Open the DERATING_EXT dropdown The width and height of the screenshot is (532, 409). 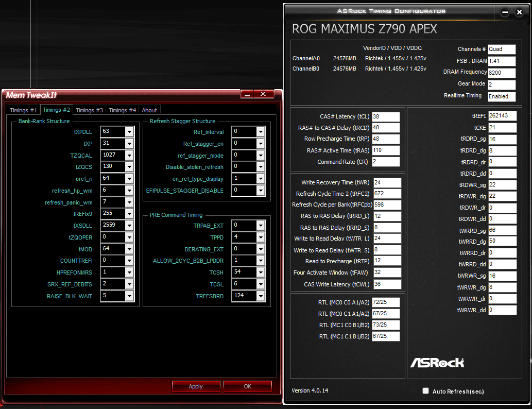point(261,249)
